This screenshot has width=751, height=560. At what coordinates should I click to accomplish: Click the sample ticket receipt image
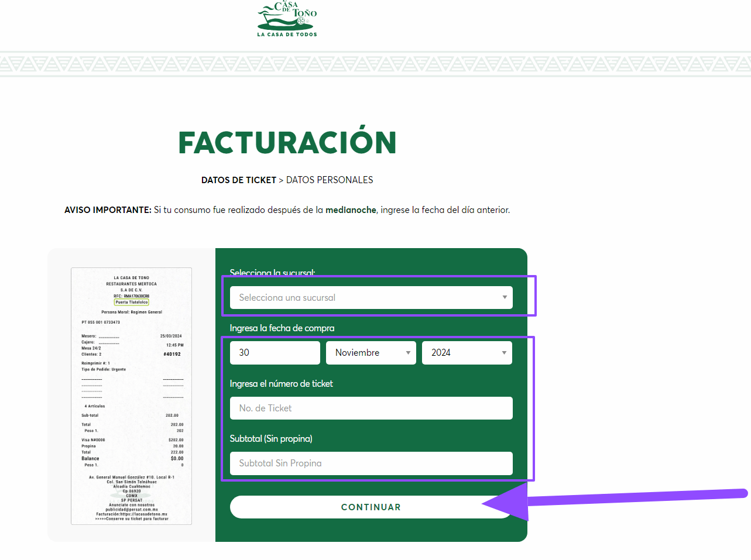point(131,396)
